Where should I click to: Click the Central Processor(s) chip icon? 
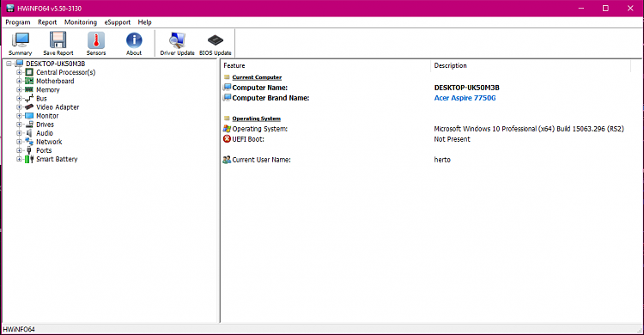[x=29, y=72]
